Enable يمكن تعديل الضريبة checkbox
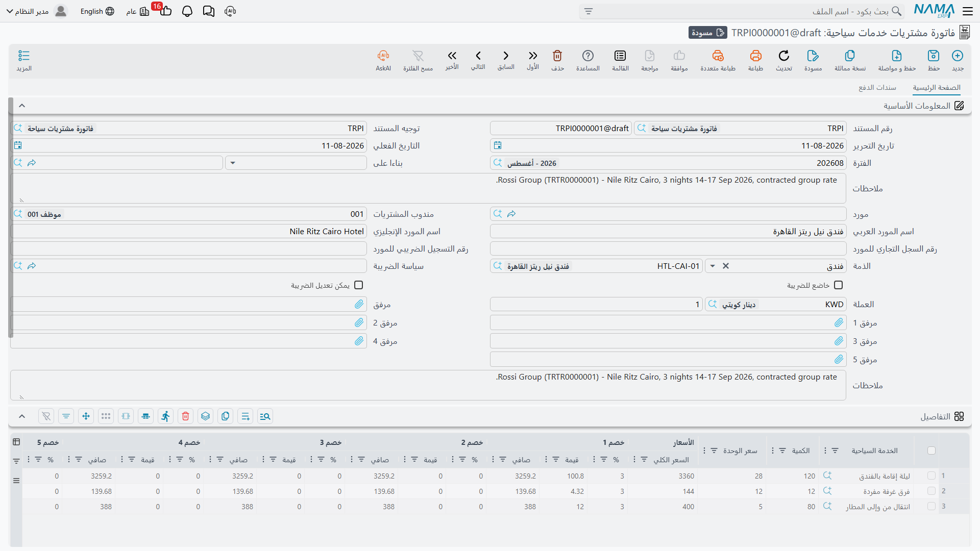 (359, 285)
